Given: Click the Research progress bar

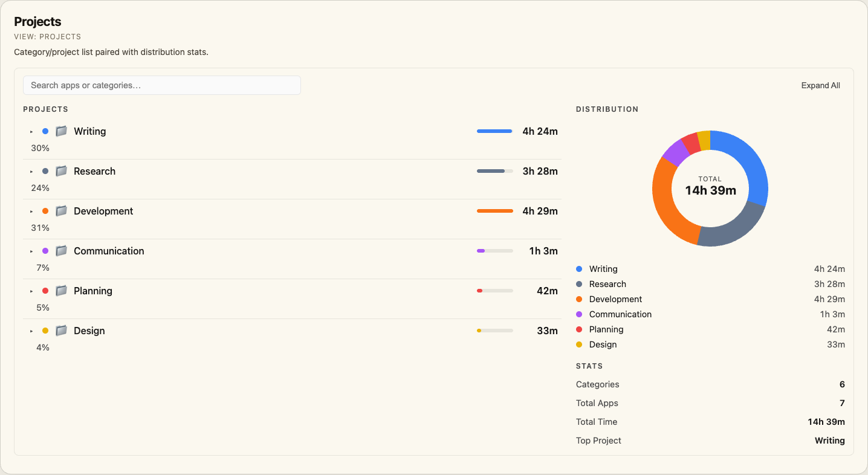Looking at the screenshot, I should pos(495,171).
